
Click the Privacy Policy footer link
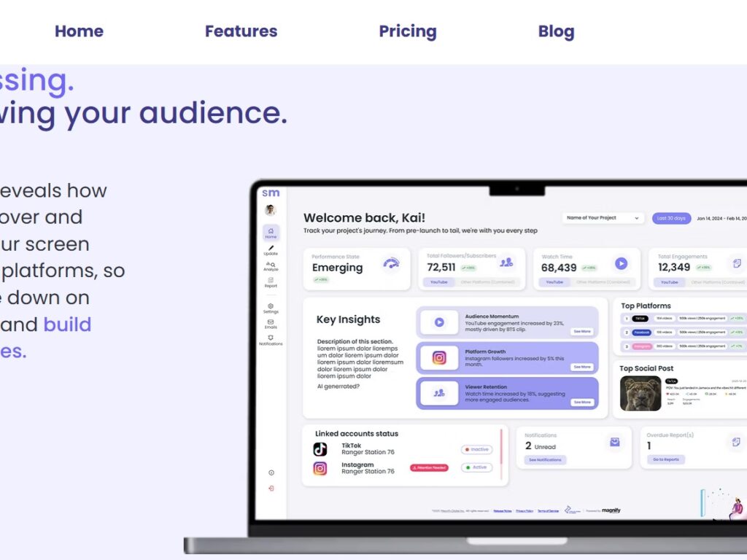[x=524, y=510]
